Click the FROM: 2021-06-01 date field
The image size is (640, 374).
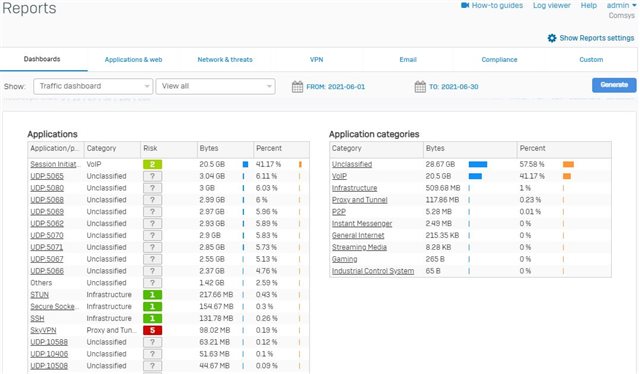click(x=336, y=87)
